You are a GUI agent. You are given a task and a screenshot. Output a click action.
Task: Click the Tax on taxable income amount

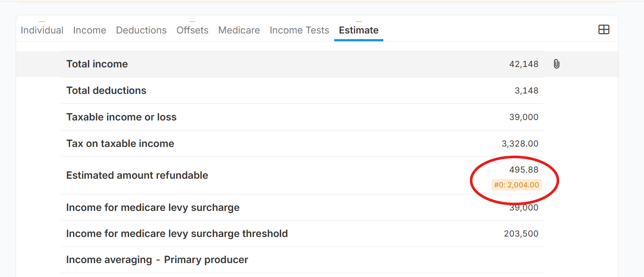(x=520, y=144)
